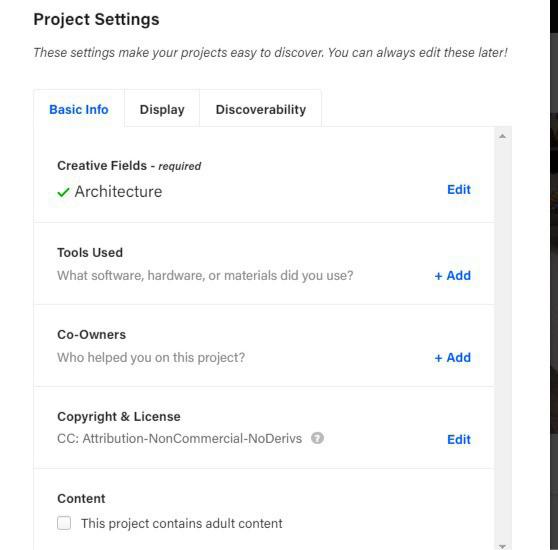This screenshot has width=558, height=550.
Task: Open the Display tab
Action: [x=162, y=109]
